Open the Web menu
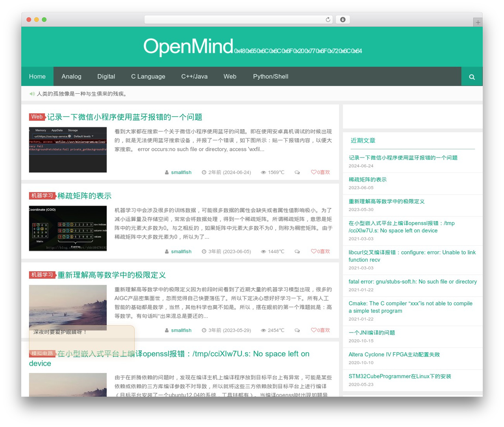The image size is (504, 427). click(230, 76)
